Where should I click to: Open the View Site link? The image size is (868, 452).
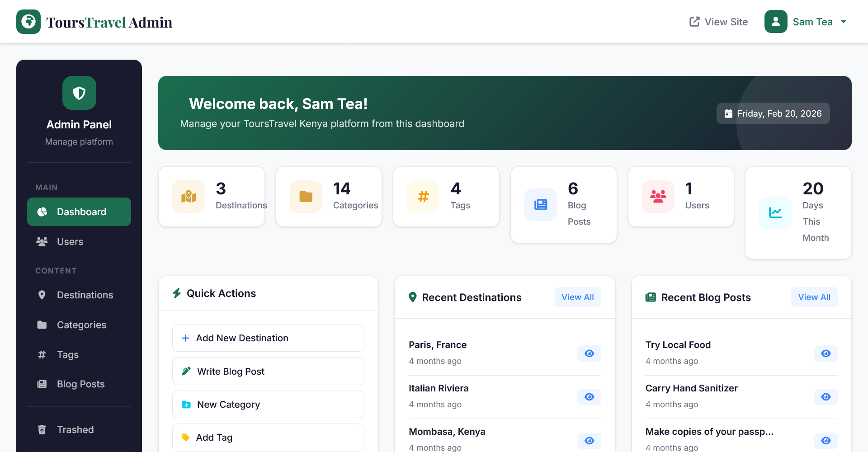[x=718, y=22]
